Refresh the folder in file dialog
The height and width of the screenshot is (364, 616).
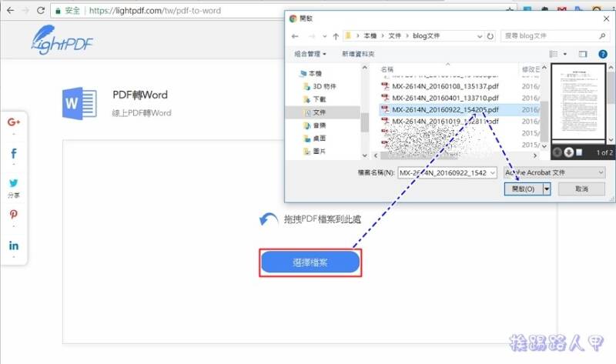[x=490, y=36]
